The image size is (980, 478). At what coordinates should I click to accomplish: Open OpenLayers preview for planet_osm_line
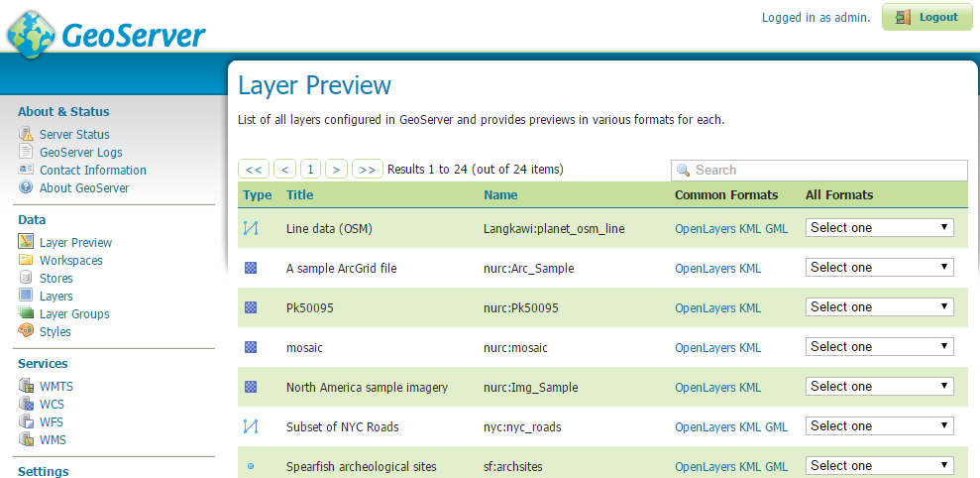click(706, 229)
